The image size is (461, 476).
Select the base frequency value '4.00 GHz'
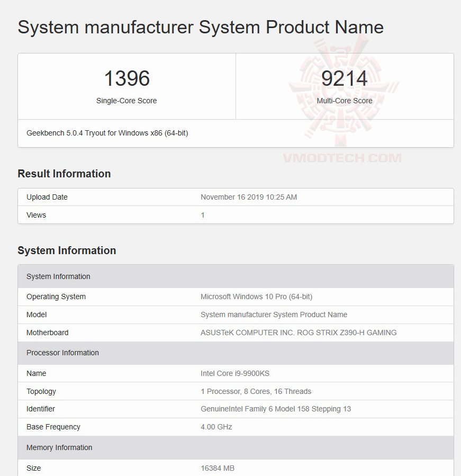[x=216, y=427]
